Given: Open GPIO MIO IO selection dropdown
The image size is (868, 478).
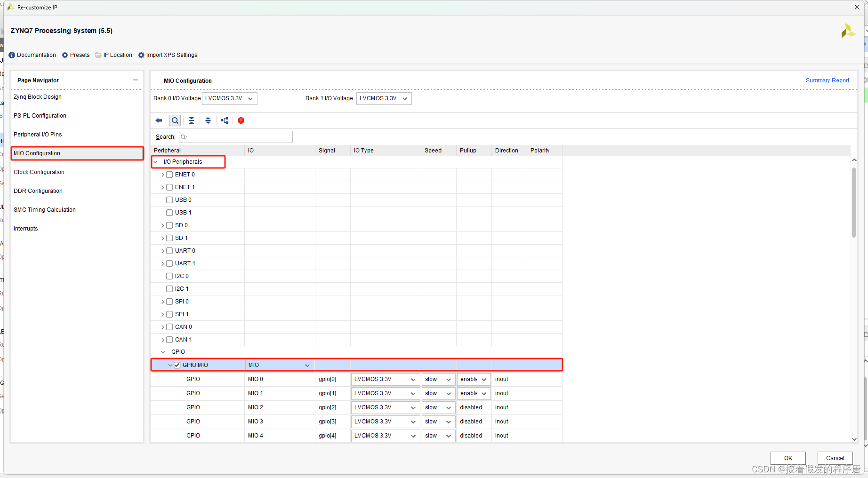Looking at the screenshot, I should 279,365.
